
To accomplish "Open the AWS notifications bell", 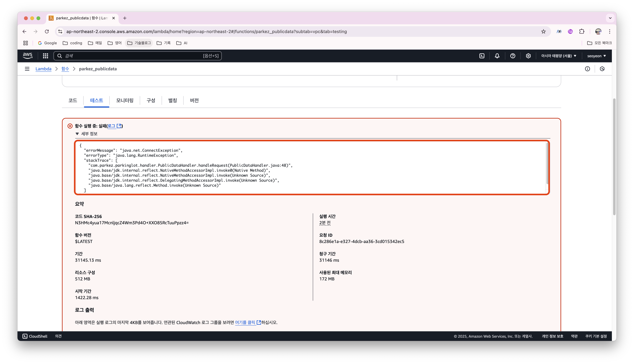I will 497,56.
